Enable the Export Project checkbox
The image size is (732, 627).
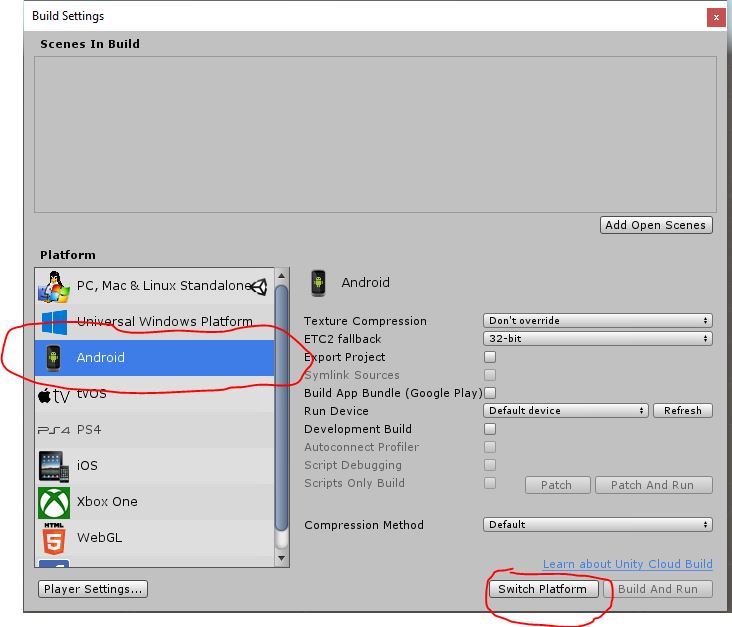(490, 357)
